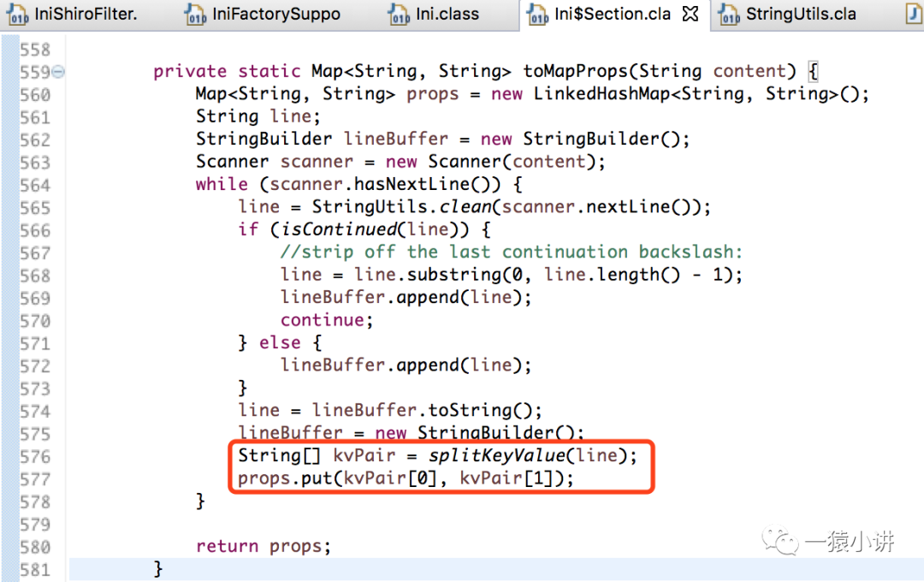The width and height of the screenshot is (924, 582).
Task: Click class file icon on StringUtils tab
Action: point(728,15)
